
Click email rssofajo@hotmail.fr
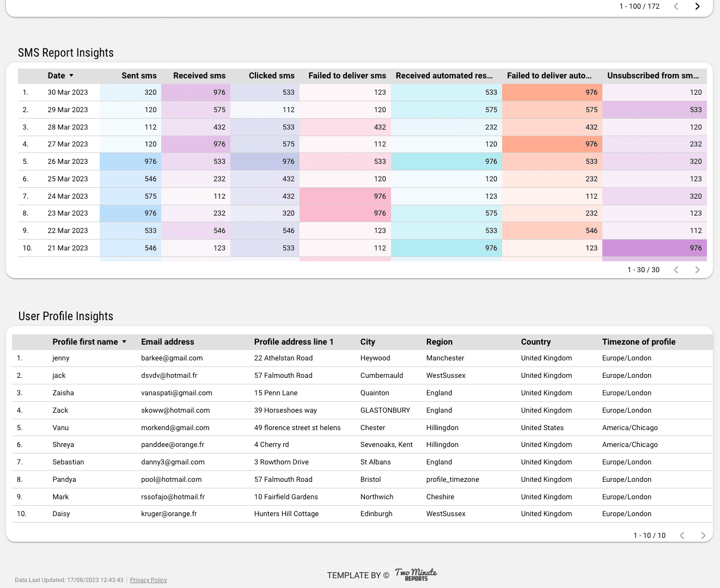(x=173, y=497)
